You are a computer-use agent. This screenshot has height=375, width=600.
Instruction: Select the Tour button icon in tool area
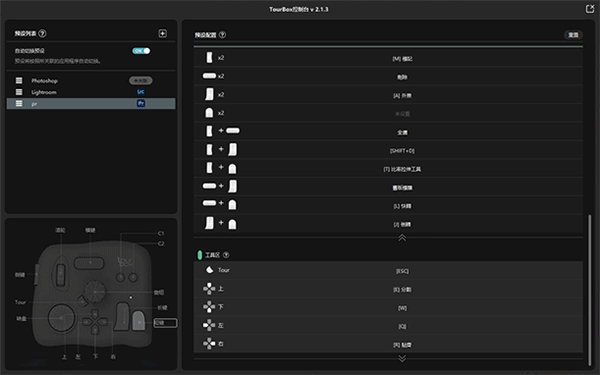[x=209, y=270]
